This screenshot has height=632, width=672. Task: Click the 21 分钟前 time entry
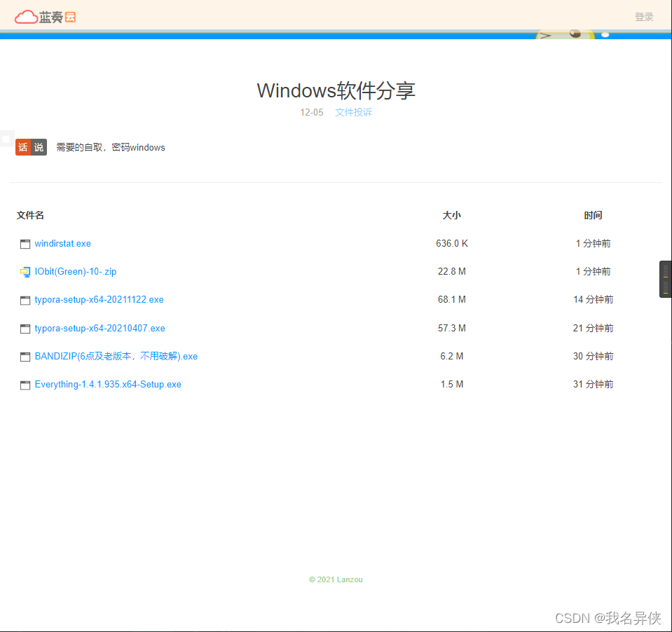click(593, 328)
